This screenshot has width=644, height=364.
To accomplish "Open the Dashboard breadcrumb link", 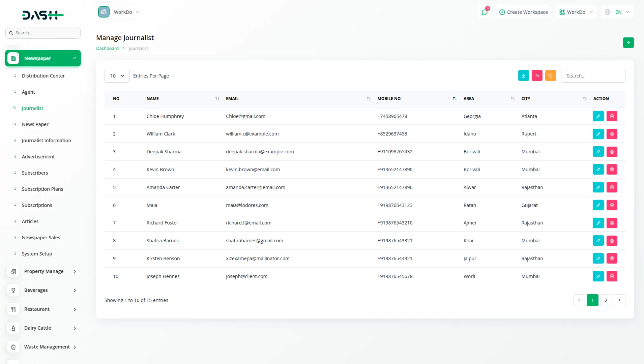I will [x=107, y=48].
